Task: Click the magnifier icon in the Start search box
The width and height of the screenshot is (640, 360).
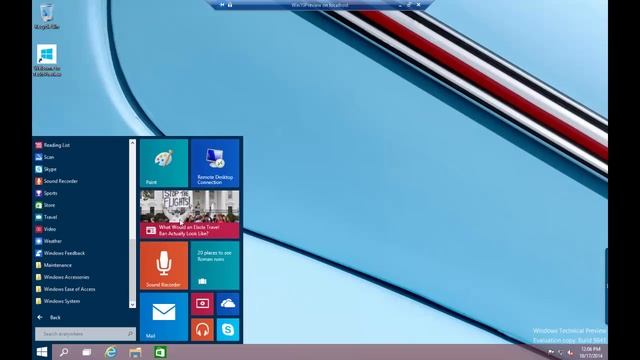Action: pos(130,333)
